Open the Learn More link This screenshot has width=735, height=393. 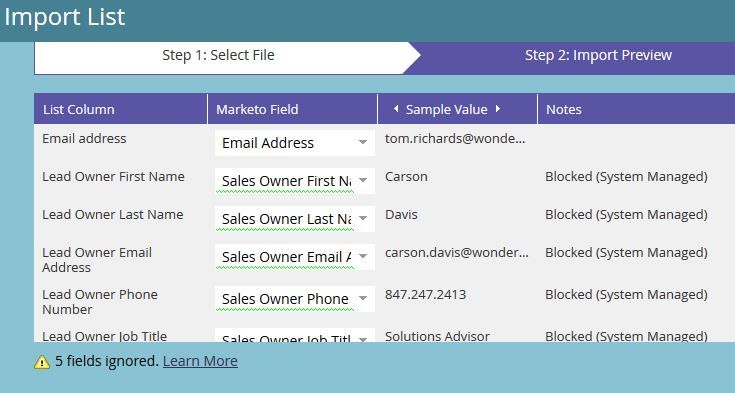pos(200,361)
